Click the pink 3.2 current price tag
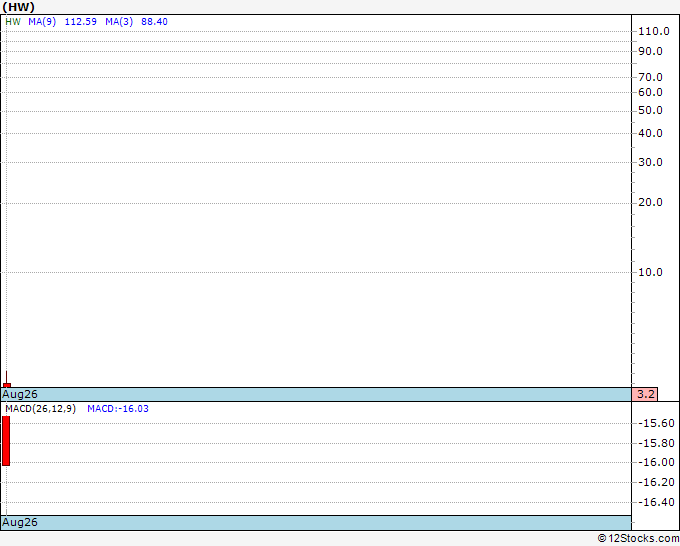This screenshot has width=680, height=546. click(645, 394)
